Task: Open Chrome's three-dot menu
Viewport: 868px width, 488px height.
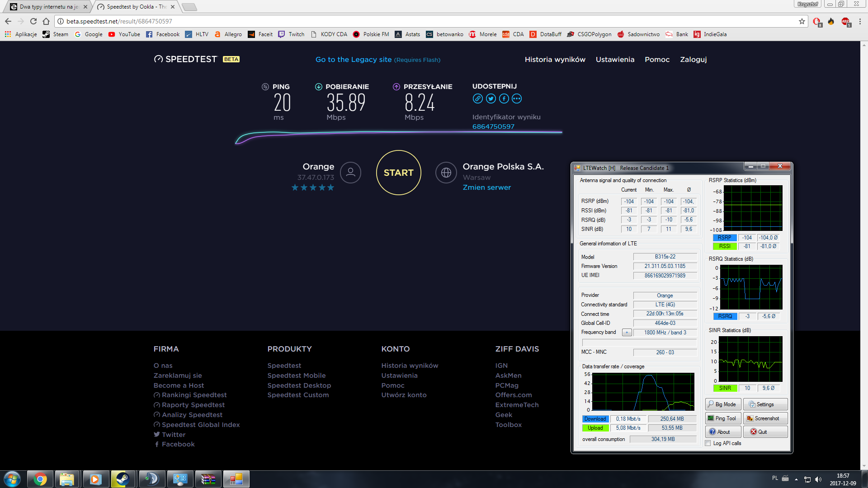Action: click(860, 21)
